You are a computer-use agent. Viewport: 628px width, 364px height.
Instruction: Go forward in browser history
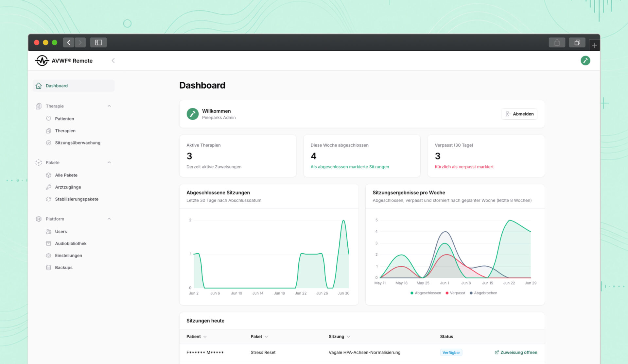coord(80,42)
